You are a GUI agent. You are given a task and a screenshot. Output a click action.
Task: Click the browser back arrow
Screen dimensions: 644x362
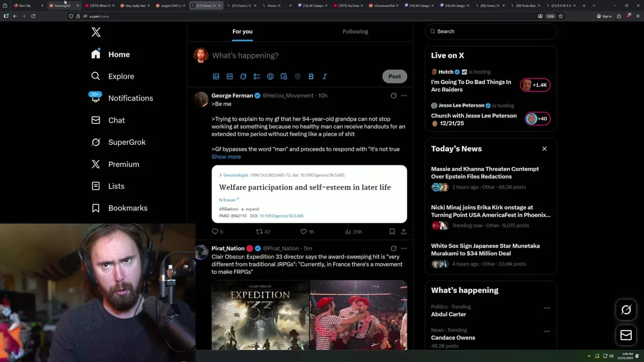pyautogui.click(x=15, y=16)
